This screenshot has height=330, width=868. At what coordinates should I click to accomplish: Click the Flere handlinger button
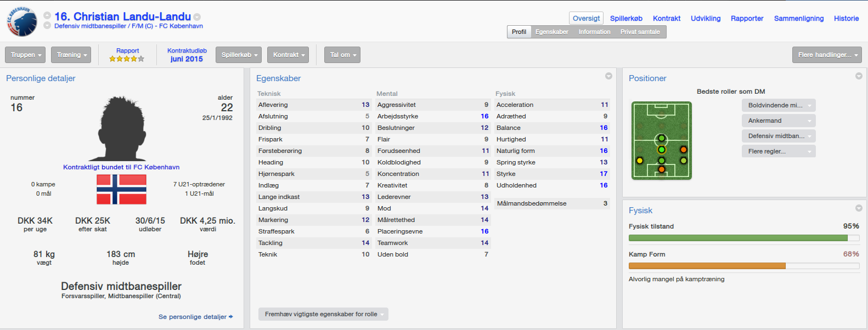827,55
